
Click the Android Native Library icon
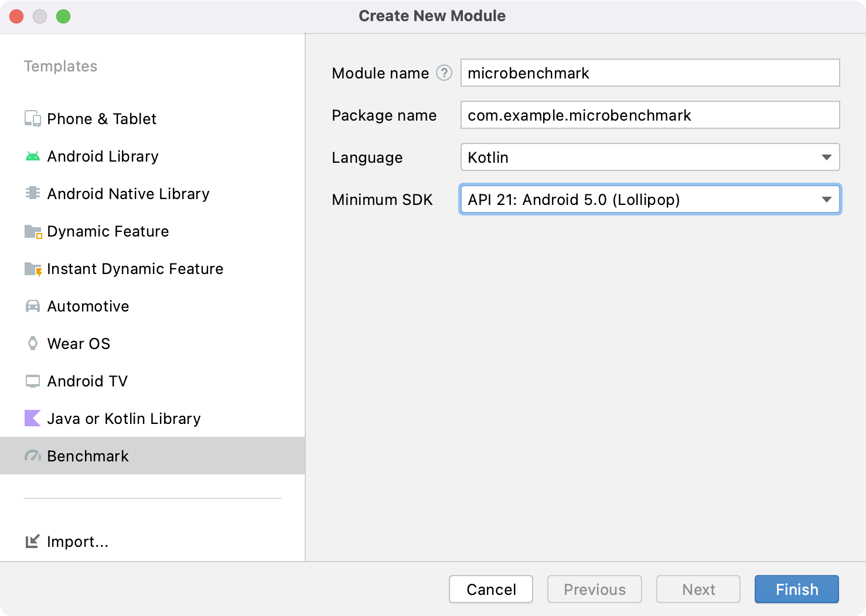point(33,193)
